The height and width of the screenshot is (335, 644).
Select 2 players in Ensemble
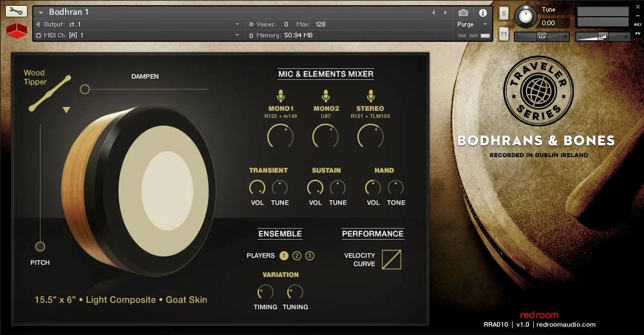pos(297,256)
